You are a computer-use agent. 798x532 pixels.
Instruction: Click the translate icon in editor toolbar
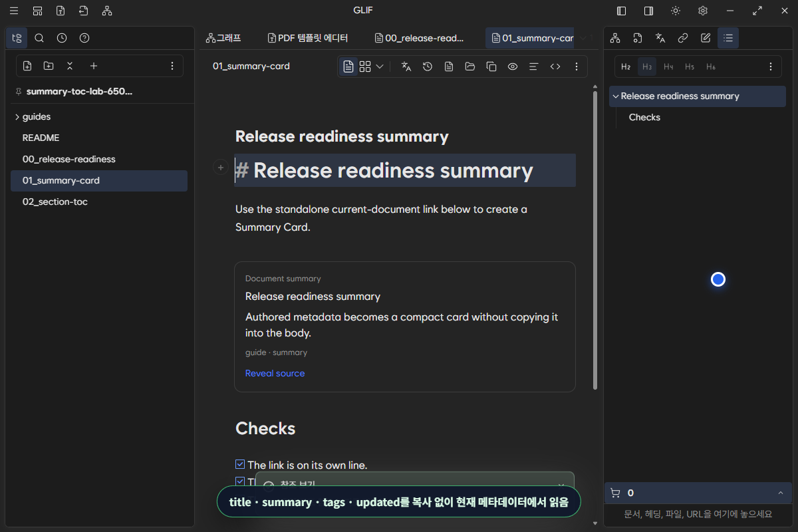pos(406,66)
